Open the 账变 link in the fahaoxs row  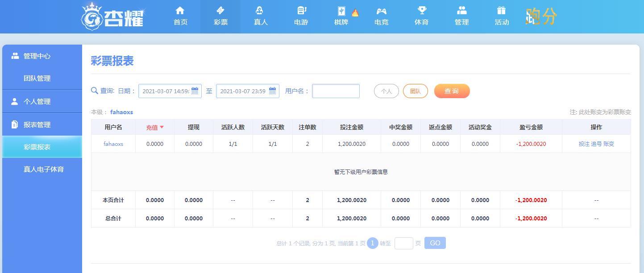point(609,144)
